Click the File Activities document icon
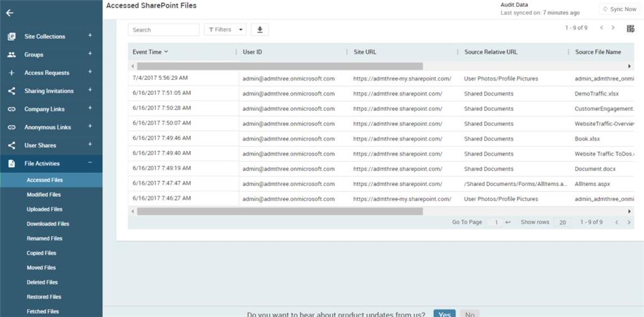Viewport: 644px width, 317px height. (x=11, y=164)
